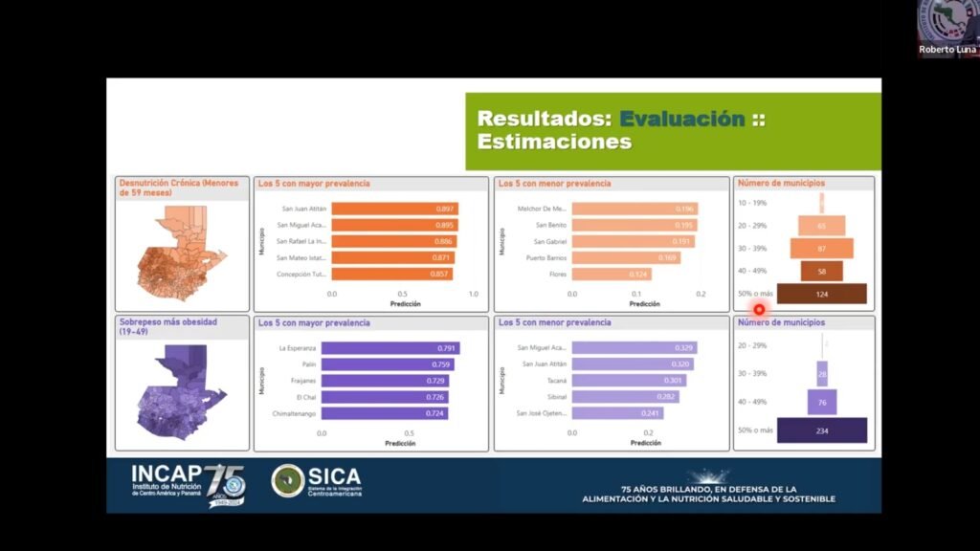Select the San Juan Atitán 0.897 bar
Screen dimensions: 980x551
pos(394,209)
